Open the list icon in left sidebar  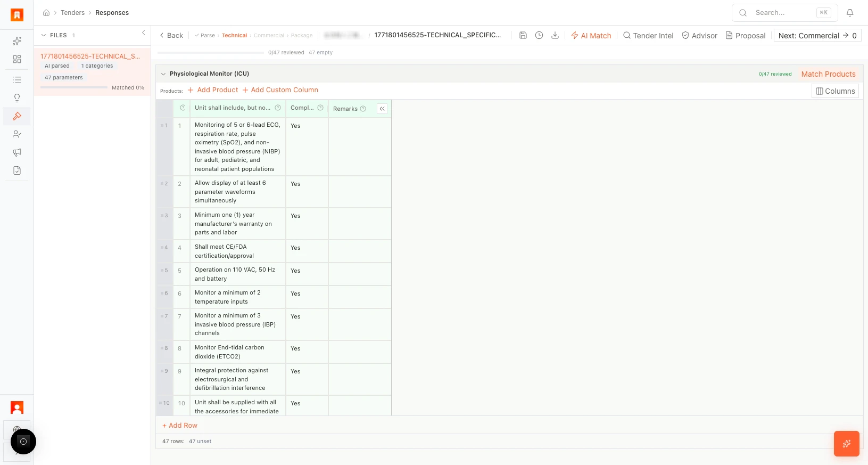point(17,80)
